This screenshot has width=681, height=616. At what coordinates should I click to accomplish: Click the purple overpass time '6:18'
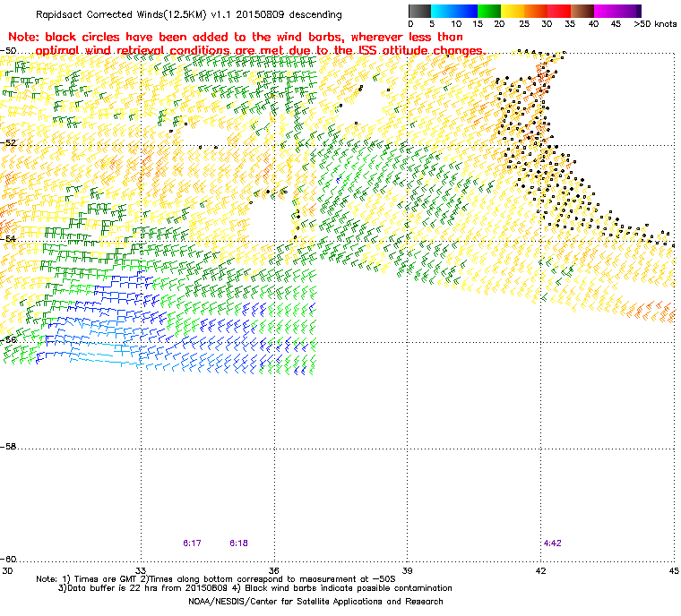pyautogui.click(x=239, y=543)
